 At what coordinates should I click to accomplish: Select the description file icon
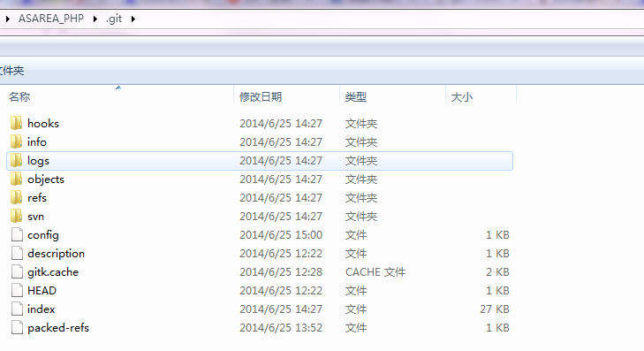click(17, 253)
